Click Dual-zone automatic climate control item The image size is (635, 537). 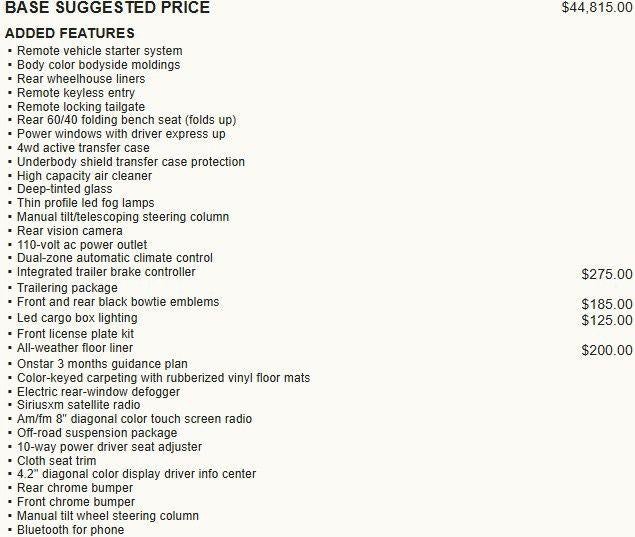(x=115, y=258)
